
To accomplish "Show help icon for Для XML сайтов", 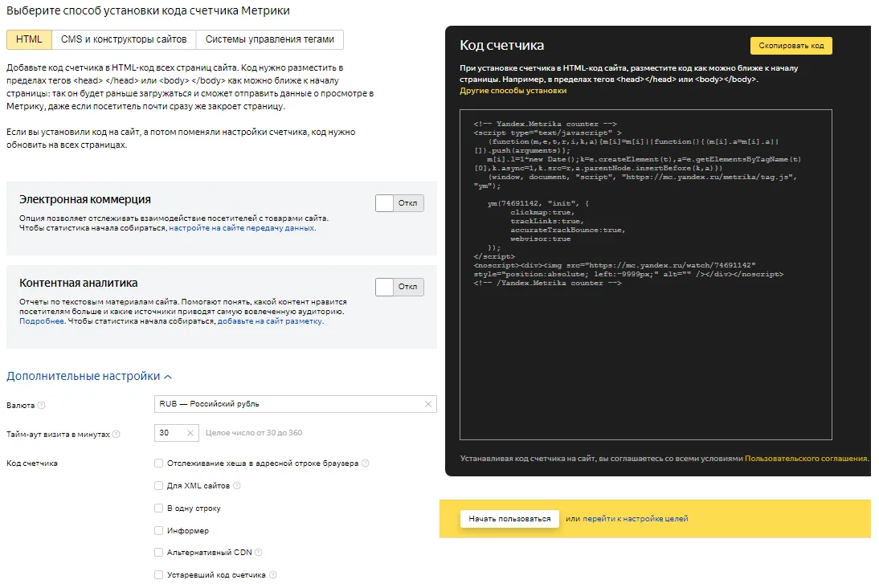I will pyautogui.click(x=236, y=486).
